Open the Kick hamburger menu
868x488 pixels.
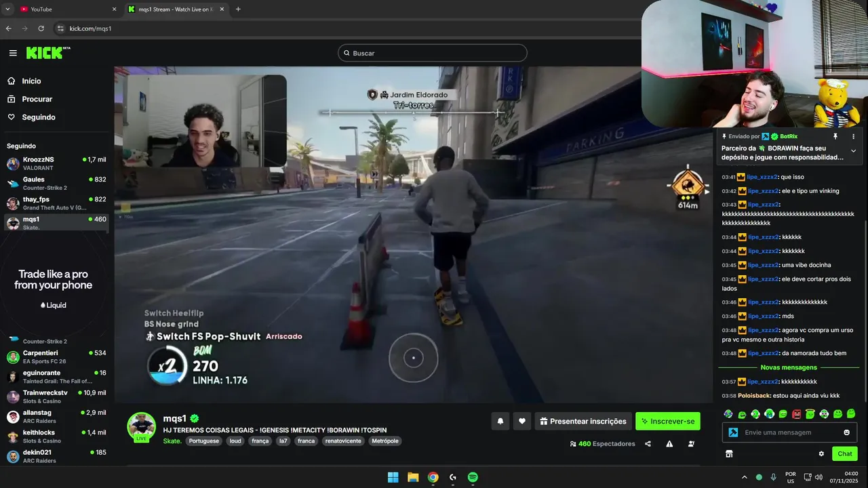(13, 53)
